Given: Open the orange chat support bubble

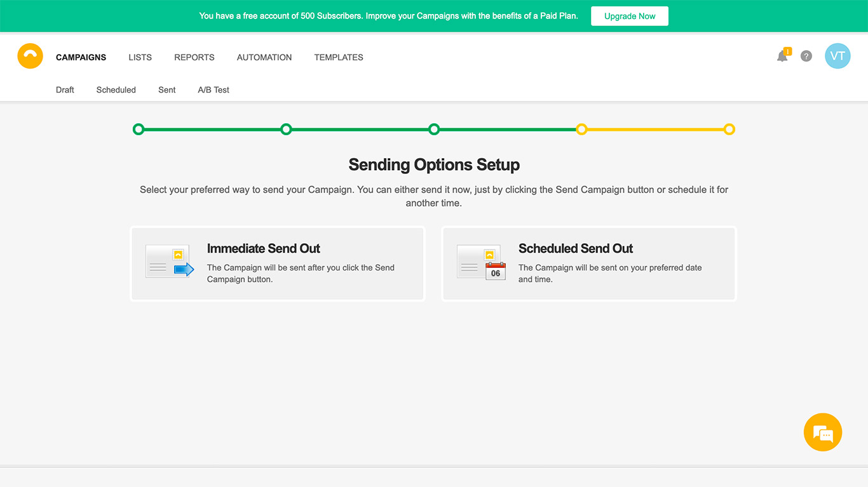Looking at the screenshot, I should pyautogui.click(x=823, y=432).
